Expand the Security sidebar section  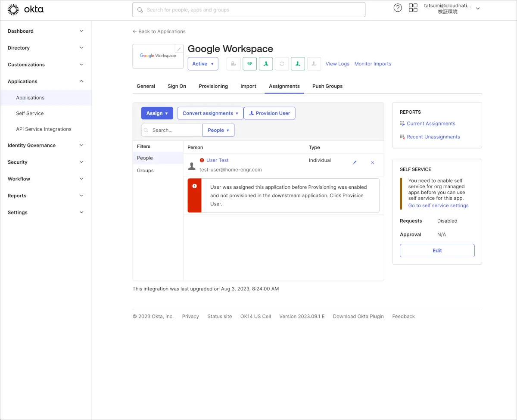(x=46, y=162)
